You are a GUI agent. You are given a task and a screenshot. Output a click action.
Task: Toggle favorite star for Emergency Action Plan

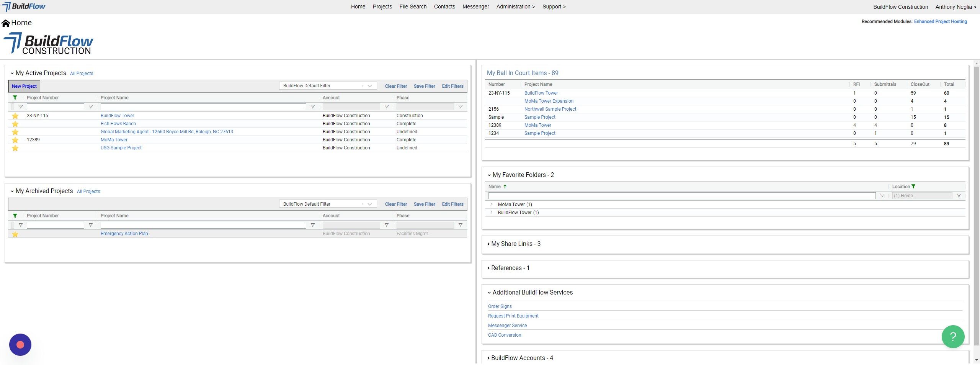tap(15, 234)
